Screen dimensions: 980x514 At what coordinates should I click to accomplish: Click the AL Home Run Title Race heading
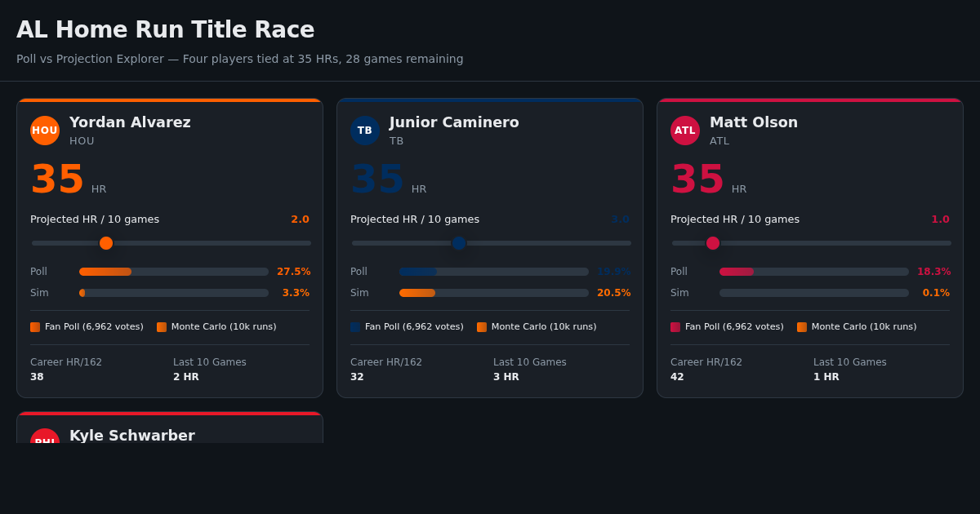coord(166,30)
